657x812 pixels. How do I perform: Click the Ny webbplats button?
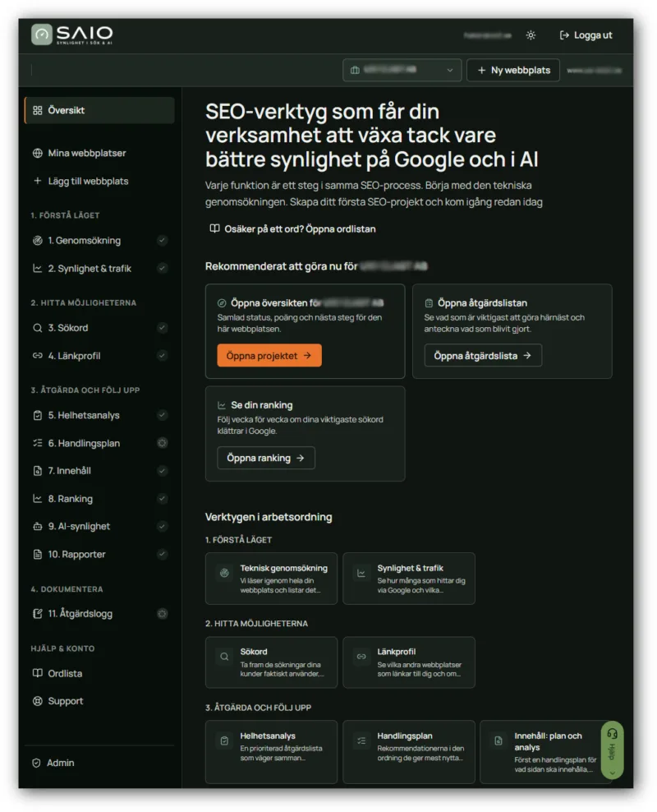(x=513, y=70)
